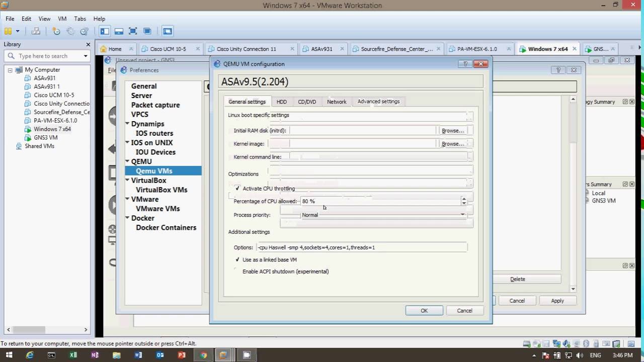Close the Home tab
The height and width of the screenshot is (362, 644).
(x=131, y=49)
